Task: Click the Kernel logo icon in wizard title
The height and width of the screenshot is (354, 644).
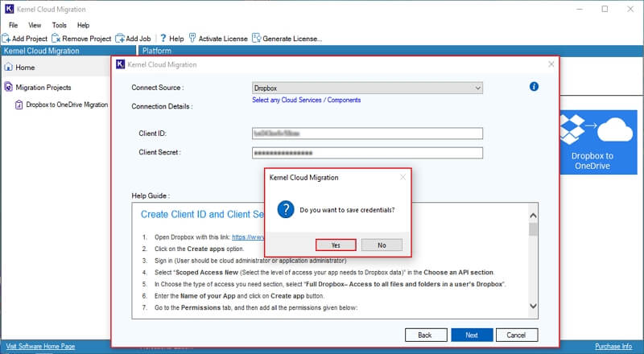Action: [120, 64]
